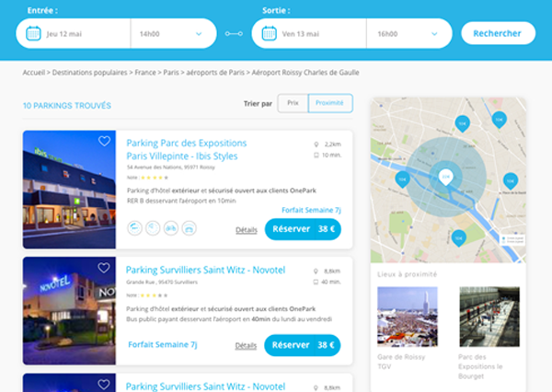The image size is (552, 392).
Task: Favorite the Ibis Styles parking with heart
Action: click(104, 141)
